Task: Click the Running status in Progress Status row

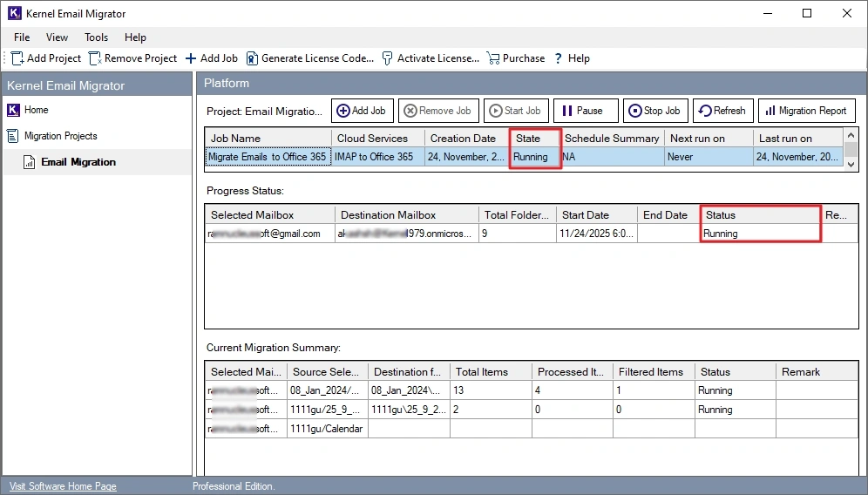Action: pyautogui.click(x=760, y=234)
